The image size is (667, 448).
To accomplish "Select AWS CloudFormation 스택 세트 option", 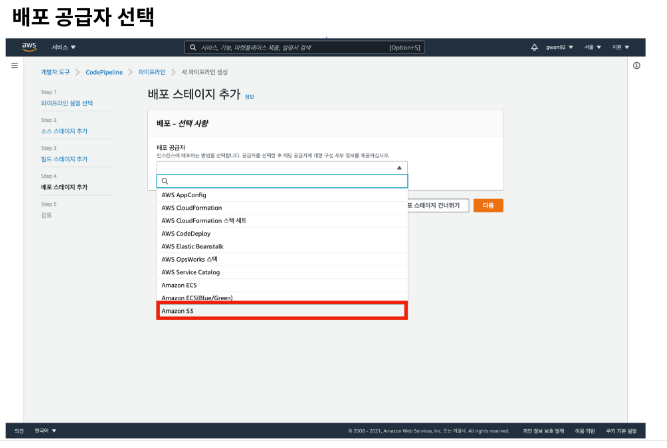I will click(x=282, y=220).
